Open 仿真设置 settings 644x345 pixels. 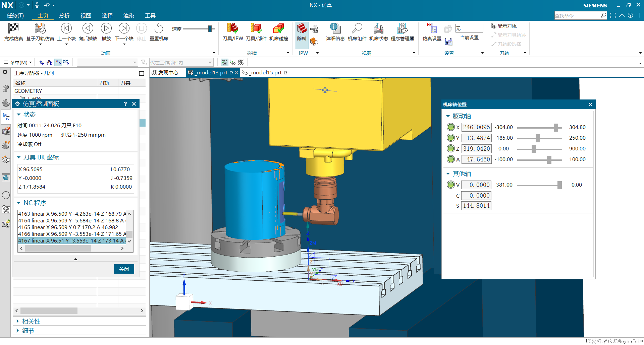[432, 32]
